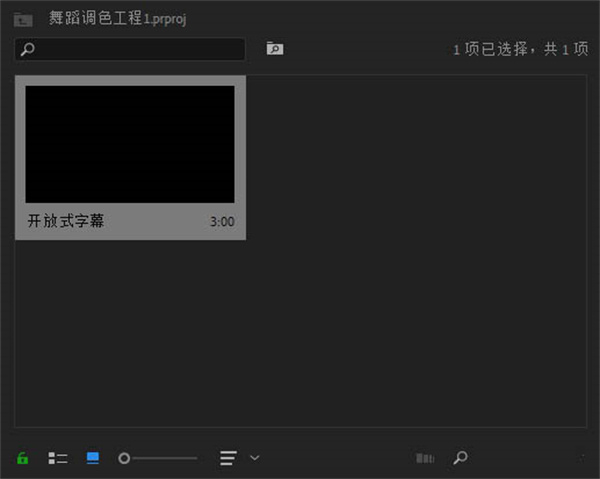This screenshot has height=479, width=600.
Task: Select the 开放式字幕 clip thumbnail
Action: tap(130, 144)
